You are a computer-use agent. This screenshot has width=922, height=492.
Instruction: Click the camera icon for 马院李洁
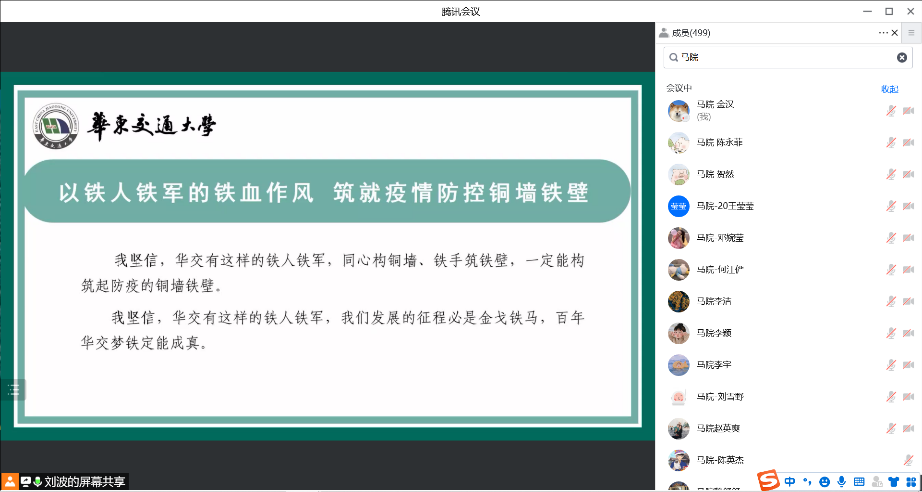coord(909,301)
